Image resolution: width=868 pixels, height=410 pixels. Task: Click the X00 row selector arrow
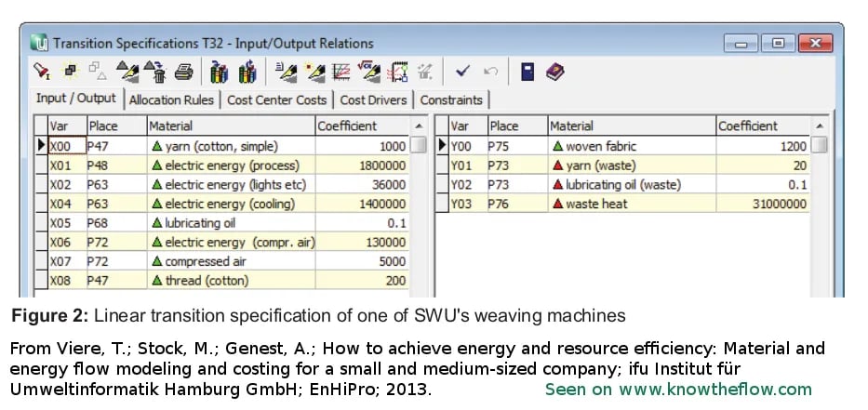[x=42, y=146]
